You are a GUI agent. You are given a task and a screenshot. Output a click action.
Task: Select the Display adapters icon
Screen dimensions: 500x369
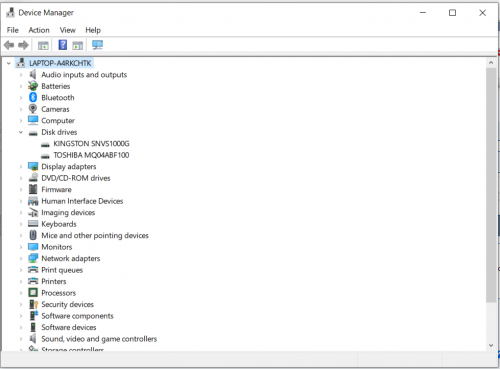(x=33, y=166)
